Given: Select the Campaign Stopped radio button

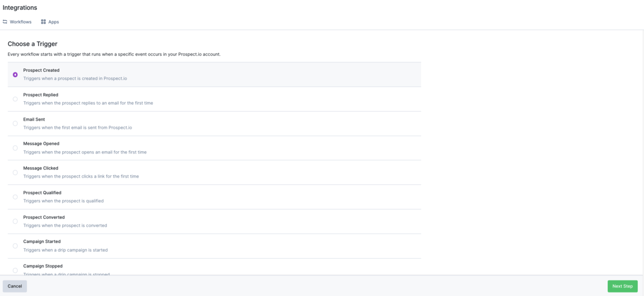Looking at the screenshot, I should coord(15,270).
